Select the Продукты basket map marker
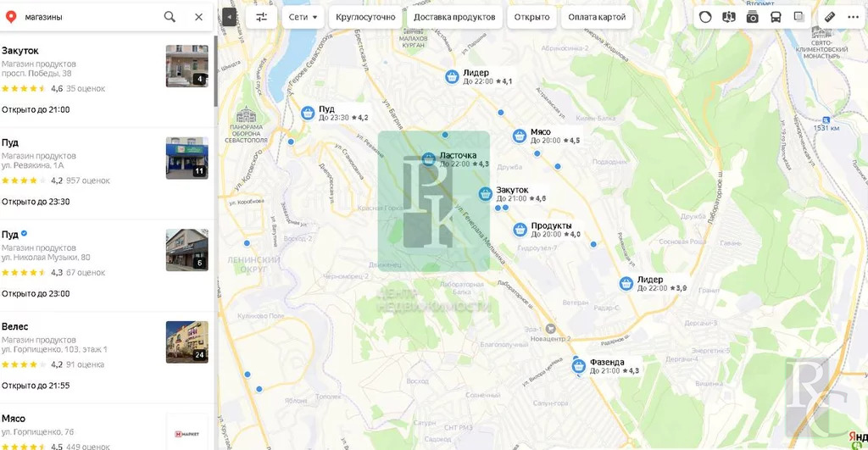 click(520, 229)
